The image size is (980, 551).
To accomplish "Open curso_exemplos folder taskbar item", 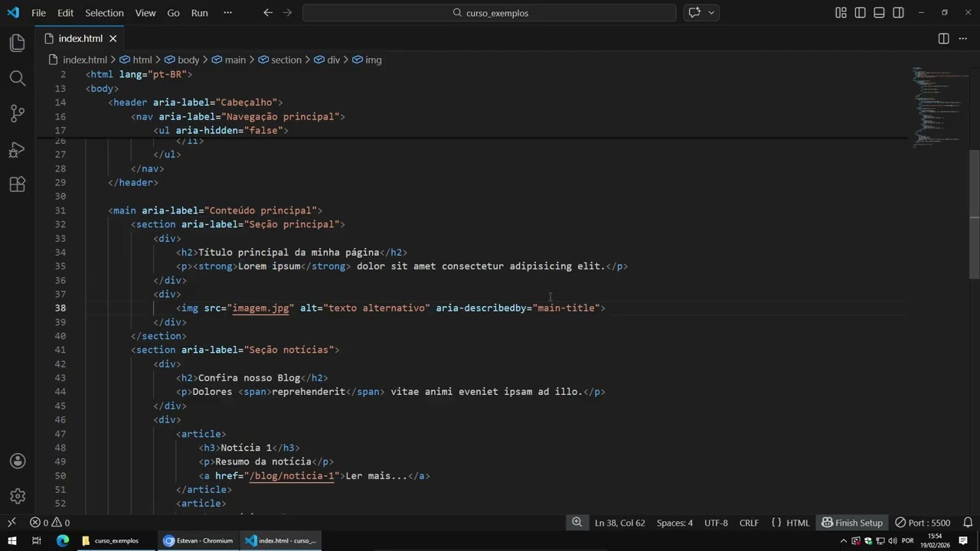I will (115, 541).
